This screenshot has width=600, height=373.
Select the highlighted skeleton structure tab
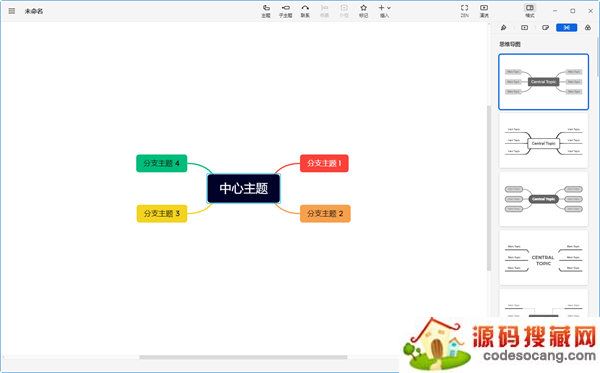(566, 28)
